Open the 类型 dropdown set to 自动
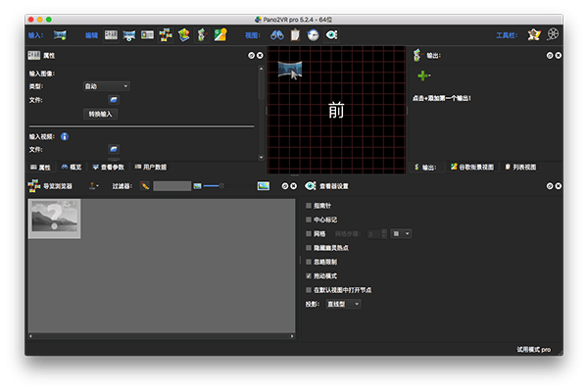588x392 pixels. (107, 86)
